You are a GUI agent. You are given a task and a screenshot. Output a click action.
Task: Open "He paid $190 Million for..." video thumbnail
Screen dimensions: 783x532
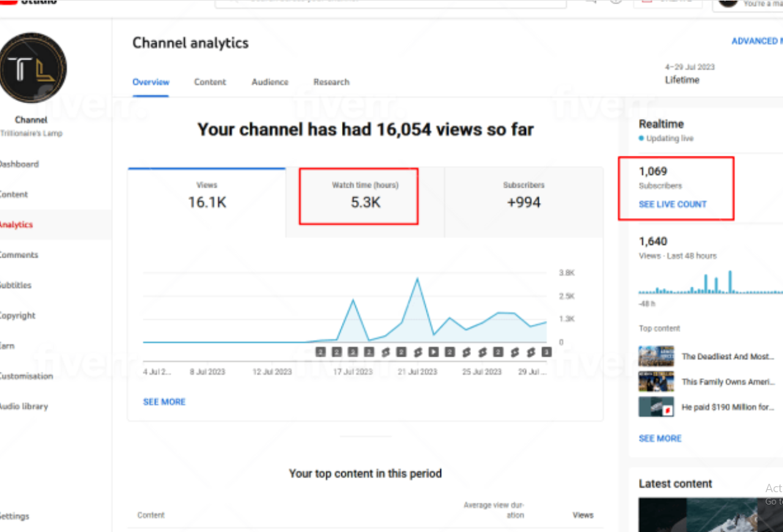[656, 407]
